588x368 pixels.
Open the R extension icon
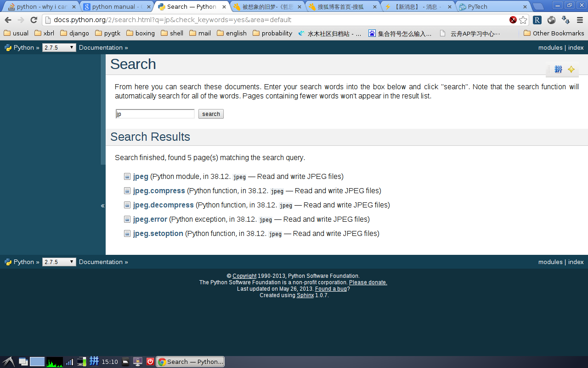(x=537, y=20)
